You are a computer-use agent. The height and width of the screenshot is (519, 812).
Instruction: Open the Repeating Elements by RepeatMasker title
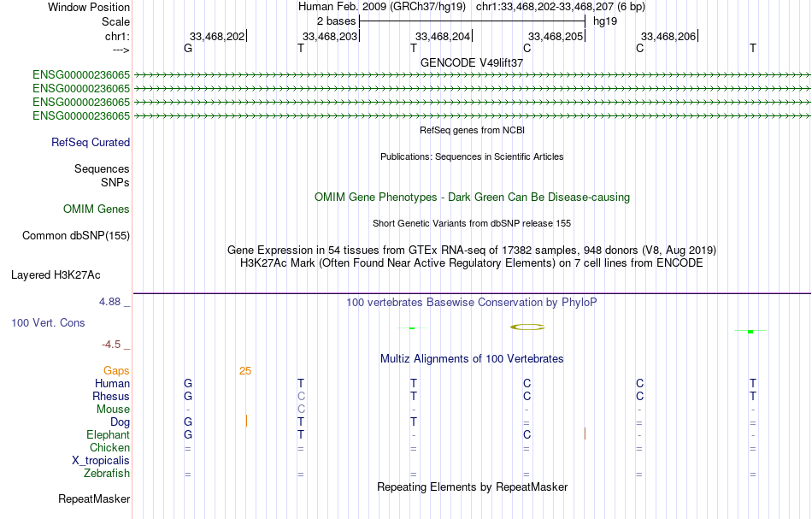472,487
